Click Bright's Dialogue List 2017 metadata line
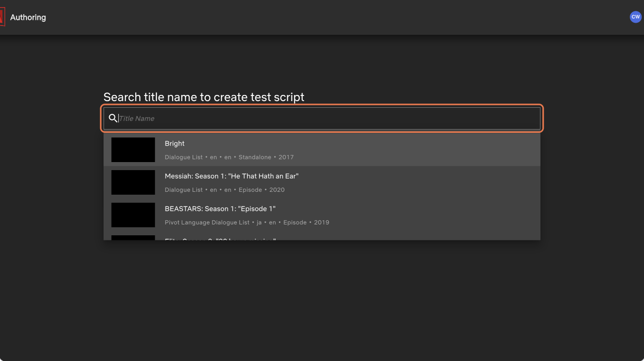 click(229, 157)
